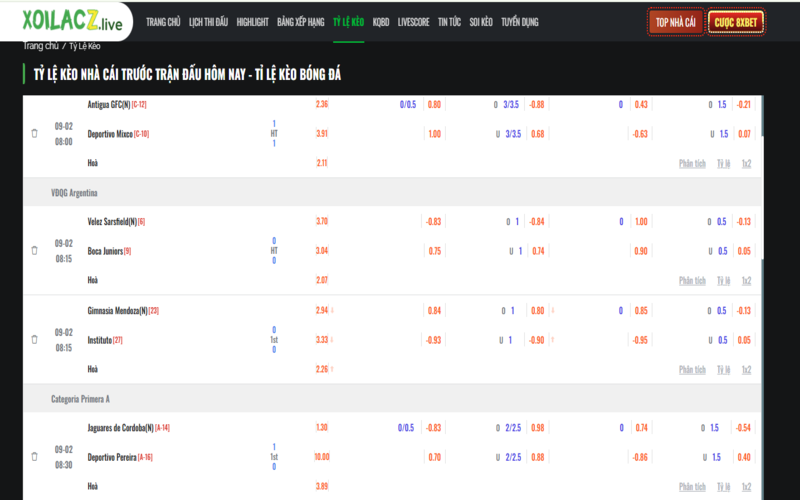The width and height of the screenshot is (800, 500).
Task: Click the Deportivo Pereira odds value 10.00
Action: (322, 457)
